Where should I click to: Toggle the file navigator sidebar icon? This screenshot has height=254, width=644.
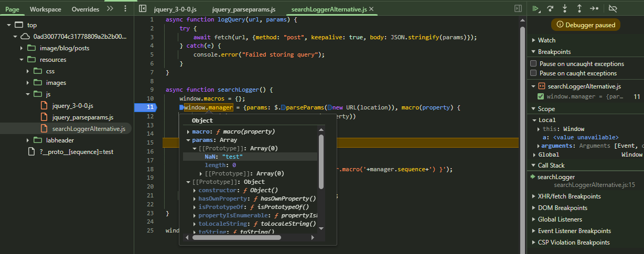pyautogui.click(x=143, y=9)
